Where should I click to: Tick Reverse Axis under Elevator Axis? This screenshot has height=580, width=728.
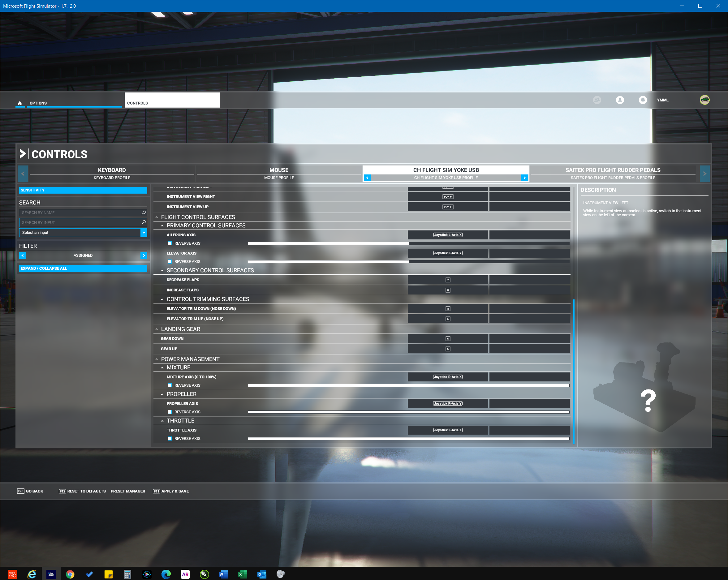[170, 261]
